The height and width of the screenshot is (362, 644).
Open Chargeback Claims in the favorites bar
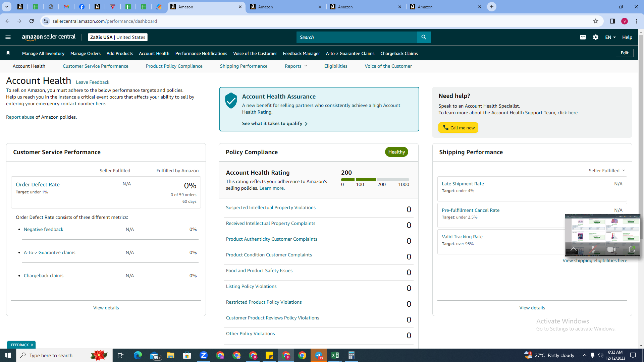coord(399,53)
